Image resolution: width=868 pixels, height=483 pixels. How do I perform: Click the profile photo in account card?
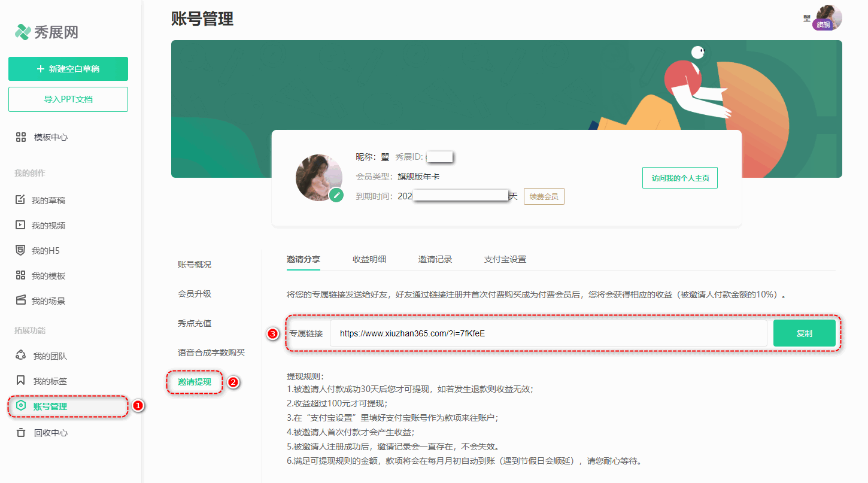(319, 177)
